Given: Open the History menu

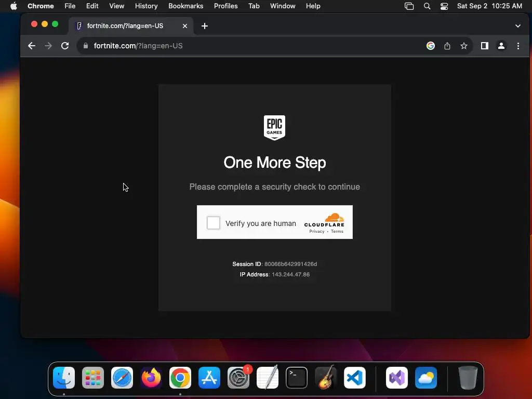Looking at the screenshot, I should [146, 6].
